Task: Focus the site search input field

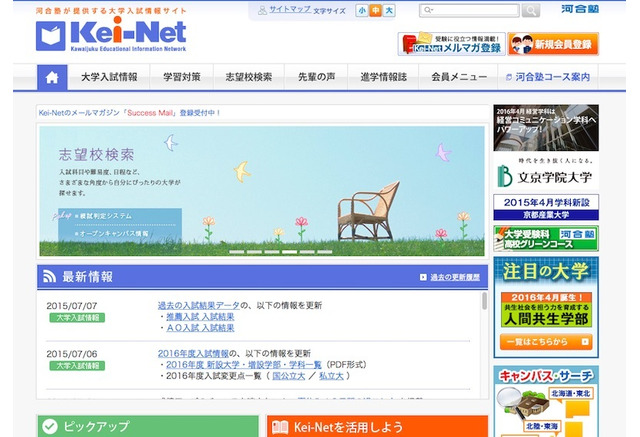Action: coord(469,10)
